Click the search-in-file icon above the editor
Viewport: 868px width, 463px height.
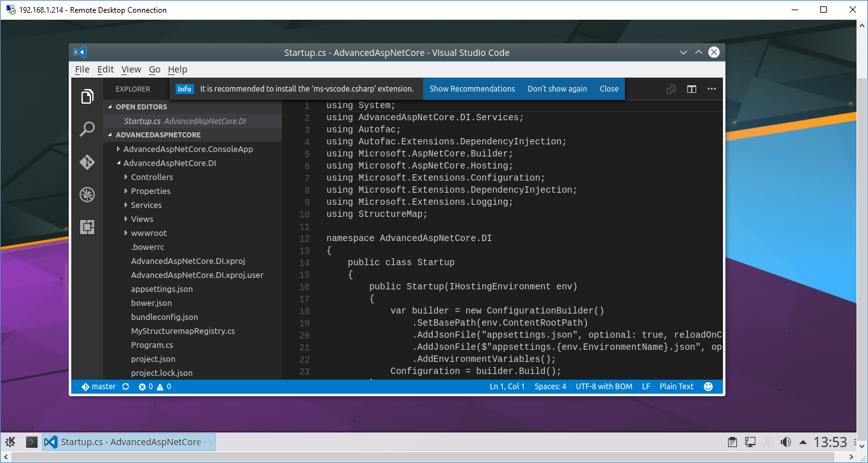click(671, 89)
